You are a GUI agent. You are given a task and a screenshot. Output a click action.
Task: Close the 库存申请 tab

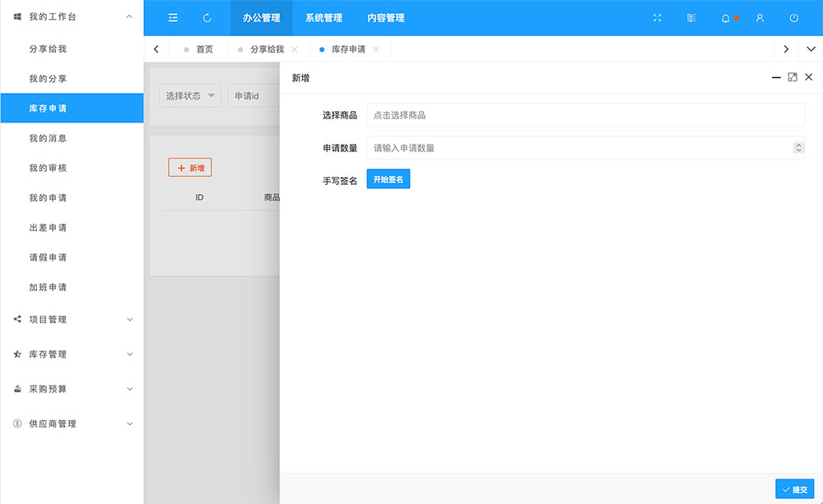coord(376,49)
